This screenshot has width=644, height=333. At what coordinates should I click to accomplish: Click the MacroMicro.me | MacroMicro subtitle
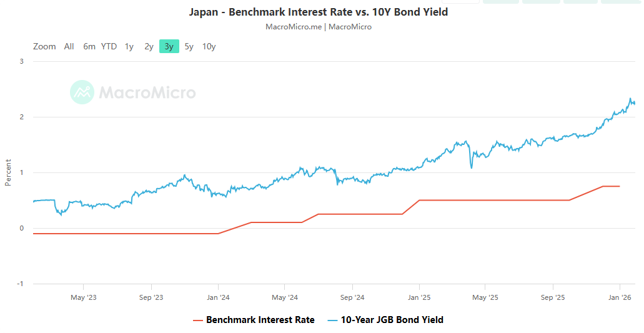coord(319,27)
